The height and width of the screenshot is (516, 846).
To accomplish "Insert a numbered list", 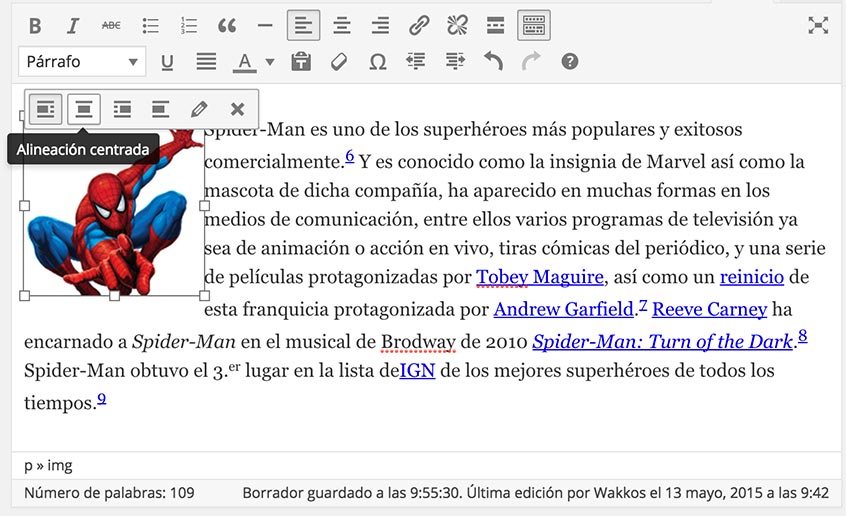I will [x=188, y=25].
